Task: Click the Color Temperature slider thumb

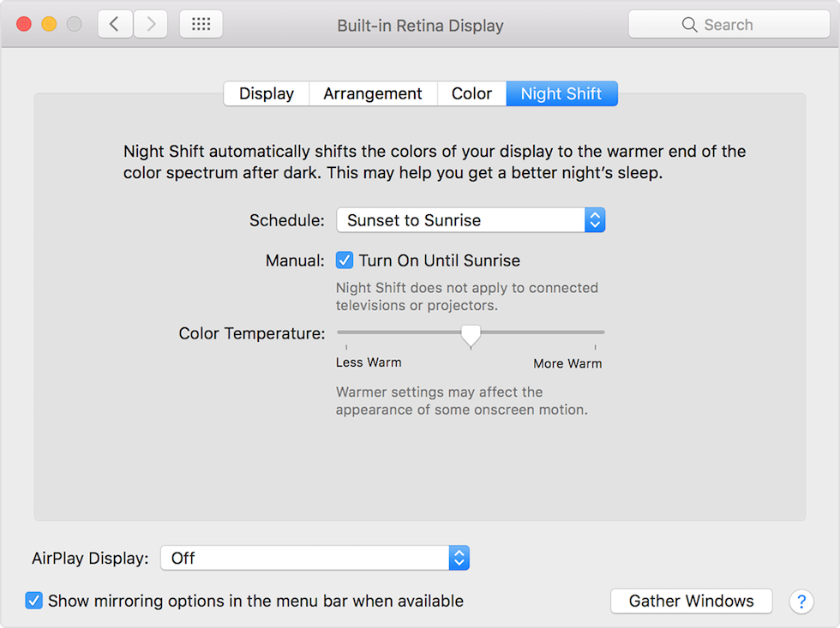Action: tap(471, 336)
